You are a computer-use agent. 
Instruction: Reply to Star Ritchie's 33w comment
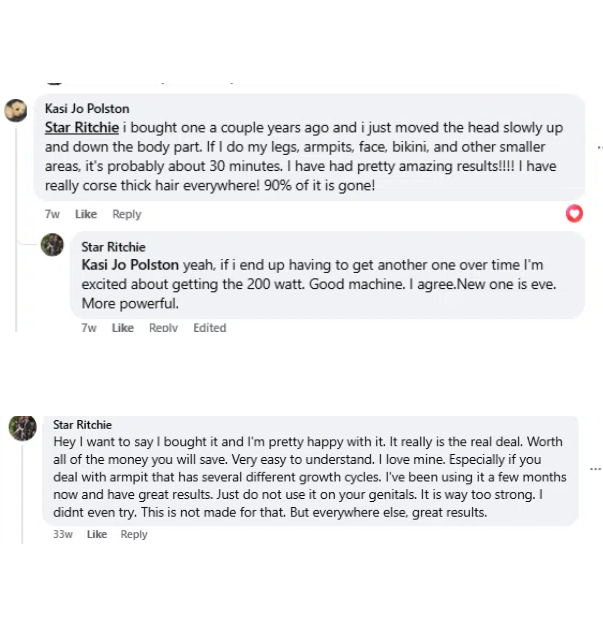[134, 534]
